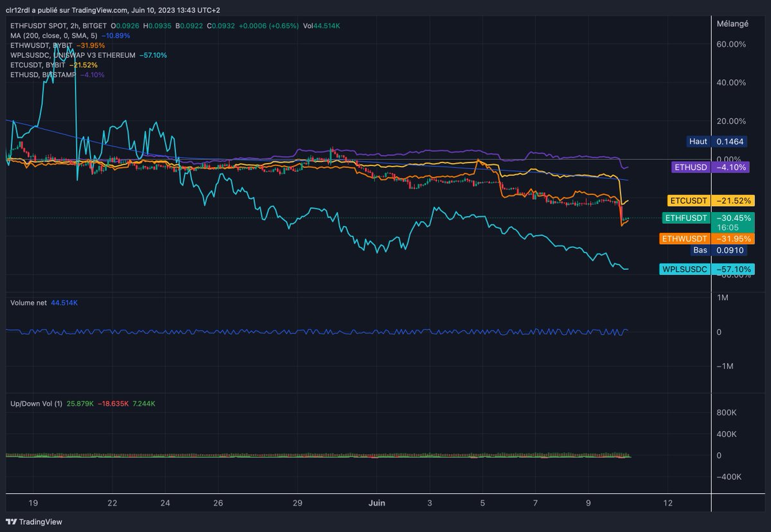This screenshot has width=771, height=532.
Task: Select the Up/Down Vol (1) indicator legend
Action: 36,403
